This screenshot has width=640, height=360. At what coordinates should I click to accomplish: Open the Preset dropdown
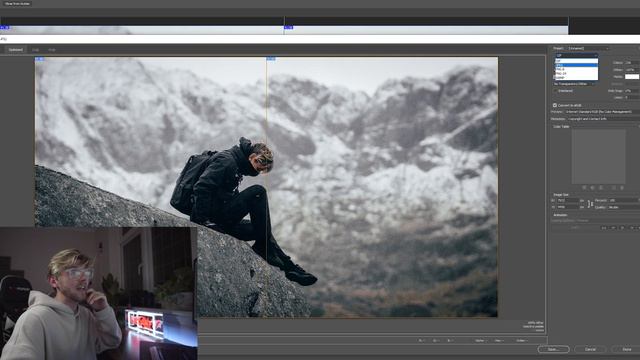click(588, 48)
